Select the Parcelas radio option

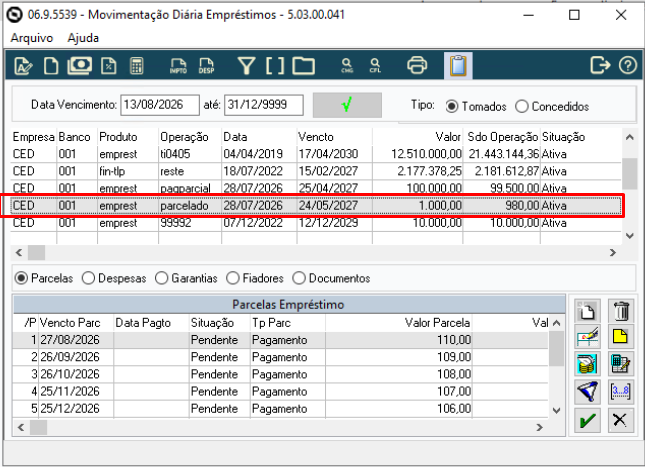tap(44, 279)
